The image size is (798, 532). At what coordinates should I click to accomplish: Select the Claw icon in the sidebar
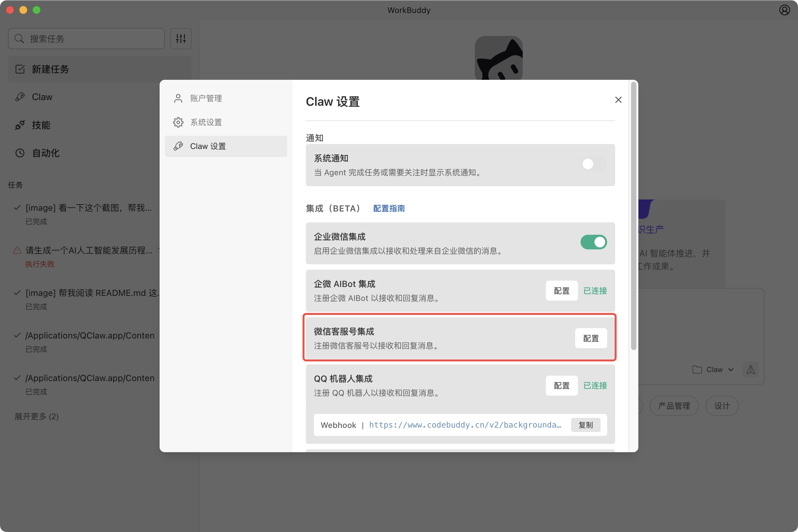[20, 97]
